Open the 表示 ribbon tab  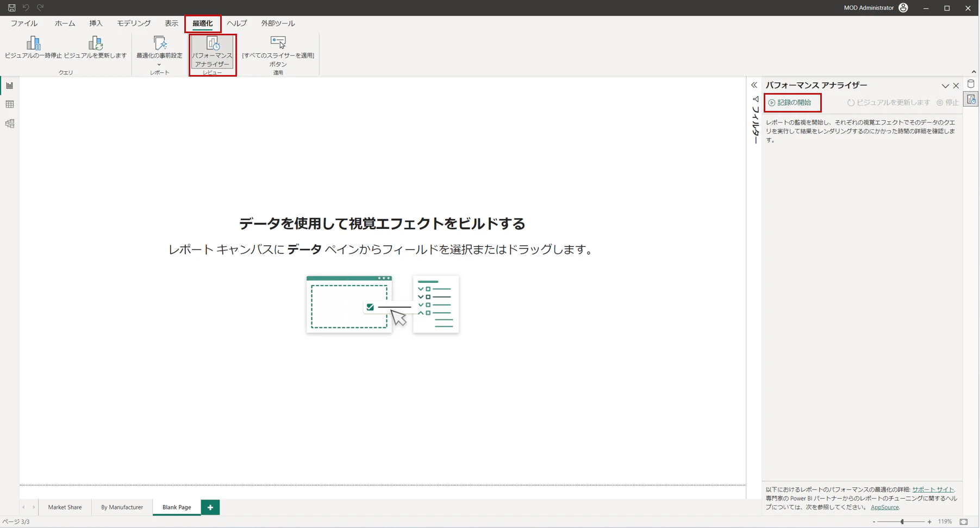(171, 23)
